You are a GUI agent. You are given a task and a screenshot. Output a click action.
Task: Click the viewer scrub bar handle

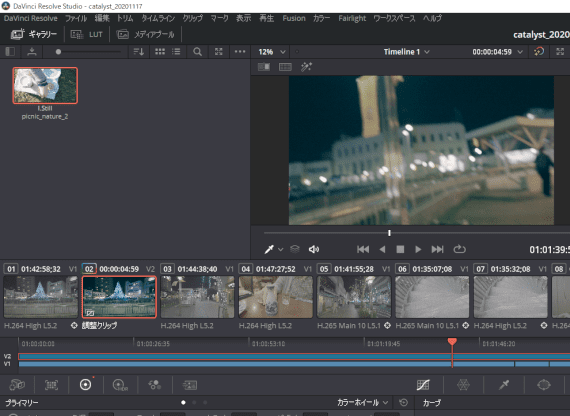pos(389,233)
